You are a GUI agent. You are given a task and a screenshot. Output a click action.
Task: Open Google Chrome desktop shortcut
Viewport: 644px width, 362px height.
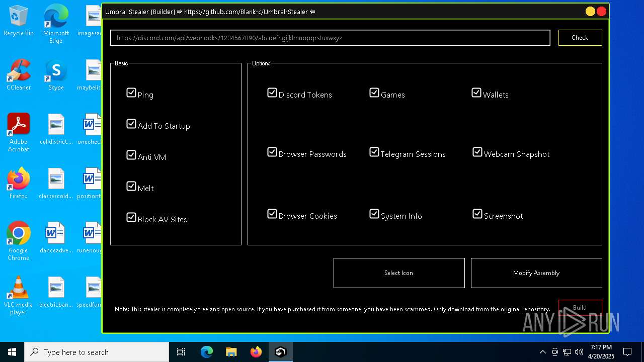[19, 241]
